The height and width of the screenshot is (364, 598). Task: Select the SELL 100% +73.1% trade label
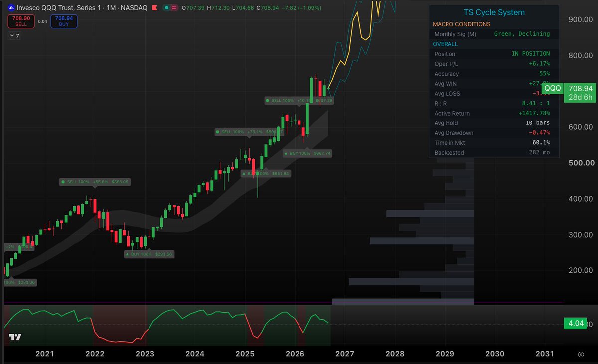pyautogui.click(x=249, y=132)
